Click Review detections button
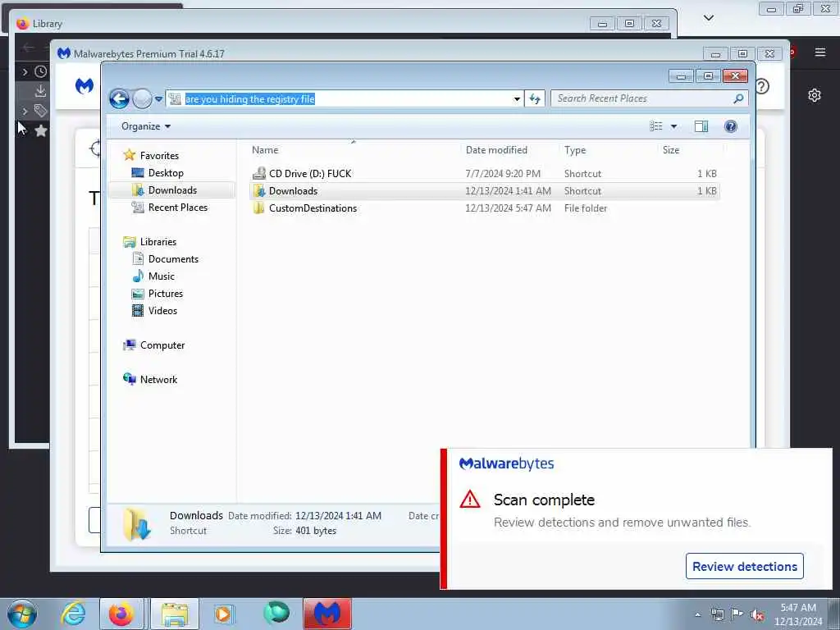Image resolution: width=840 pixels, height=630 pixels. [744, 566]
